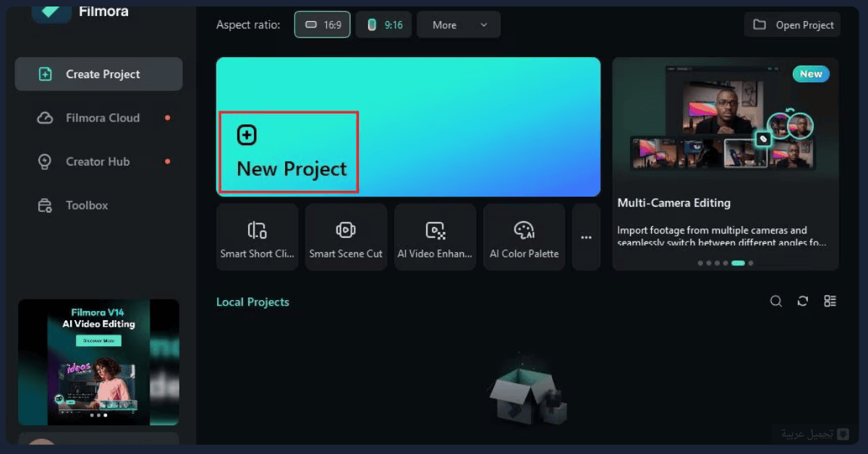Click the Filmora Cloud notification dot
The height and width of the screenshot is (454, 868).
click(x=168, y=118)
